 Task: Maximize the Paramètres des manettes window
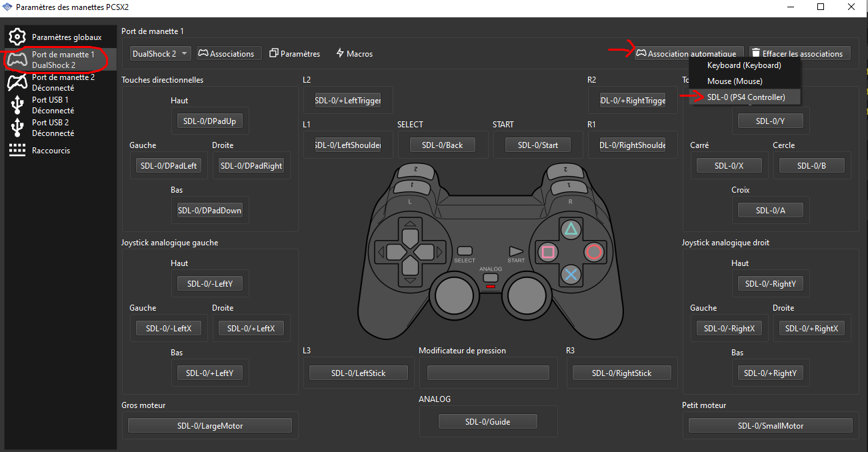821,7
